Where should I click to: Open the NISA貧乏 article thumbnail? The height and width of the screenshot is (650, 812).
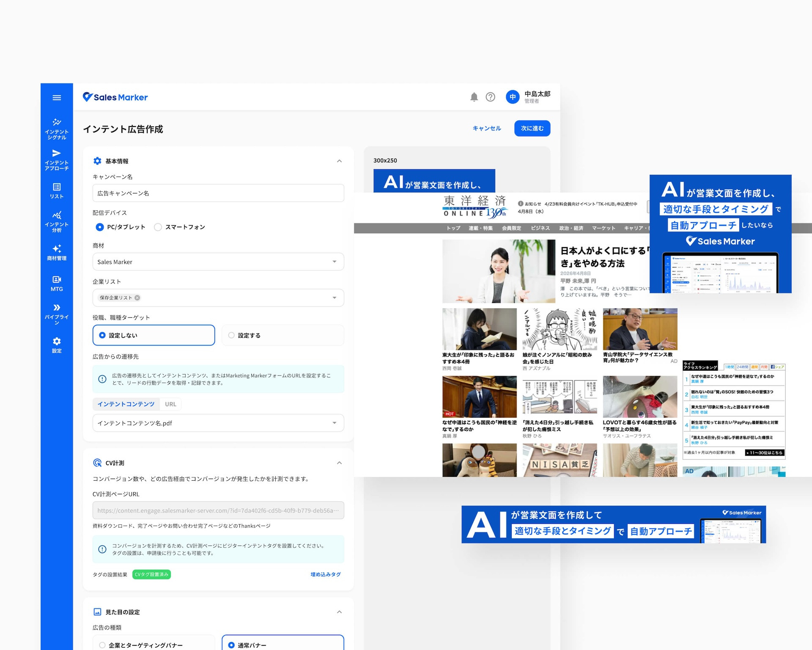click(x=560, y=460)
